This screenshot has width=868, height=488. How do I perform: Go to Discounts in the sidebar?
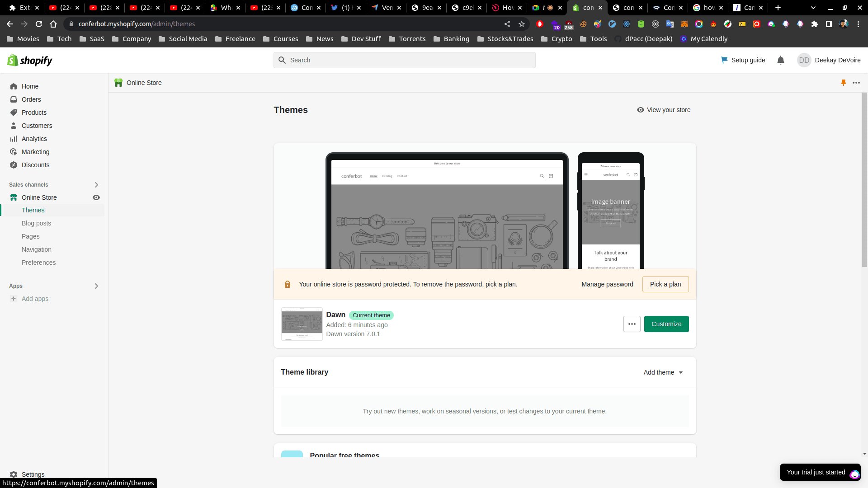click(35, 165)
